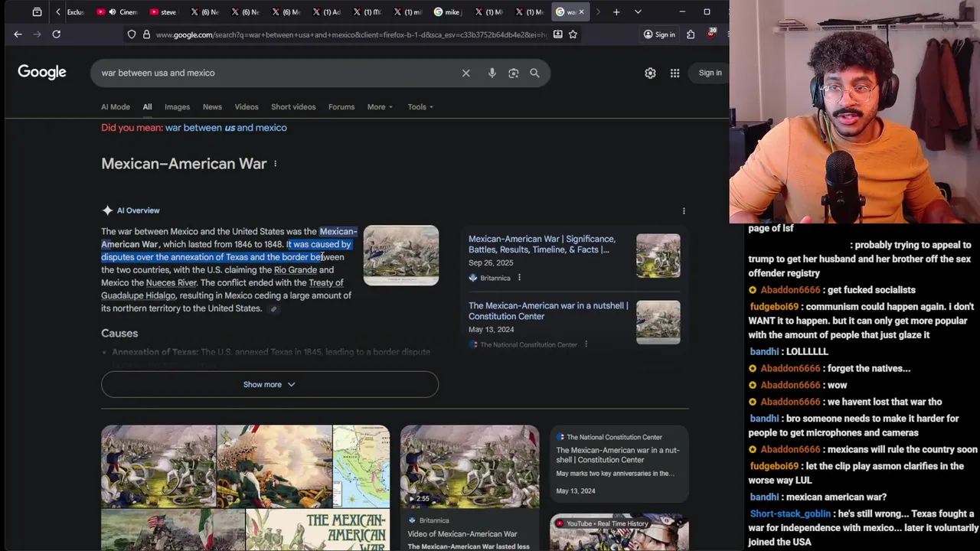Screen dimensions: 980x551
Task: Select the Short videos tab
Action: 293,107
